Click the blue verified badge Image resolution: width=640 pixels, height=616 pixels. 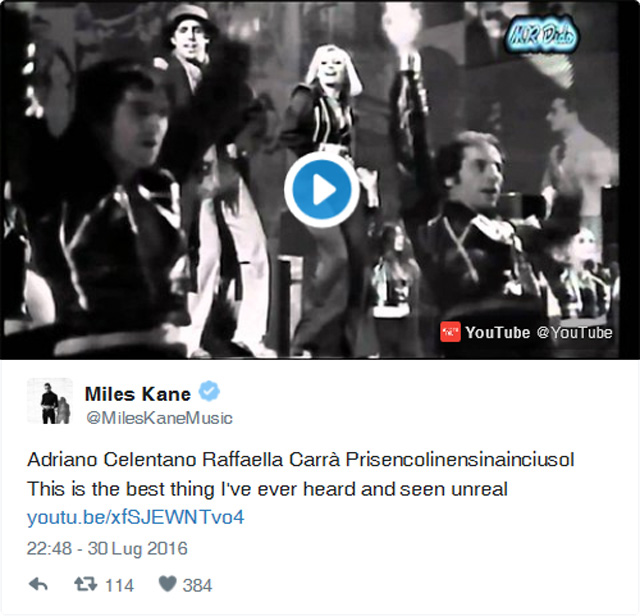pos(209,391)
